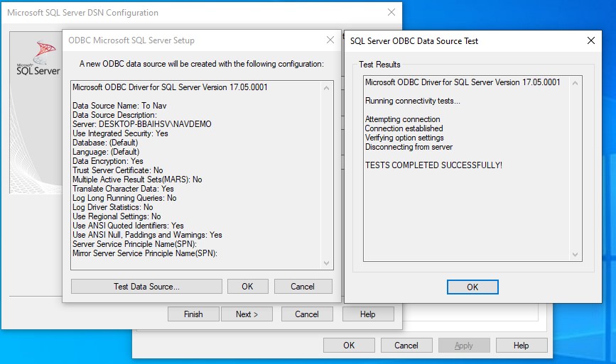616x364 pixels.
Task: Open Help in the DSN Configuration wizard
Action: (368, 314)
